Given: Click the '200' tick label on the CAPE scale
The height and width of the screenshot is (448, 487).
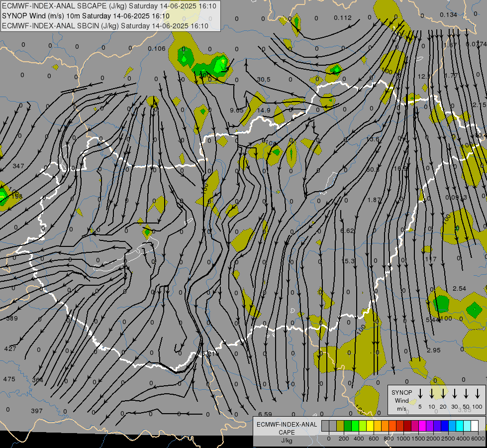Looking at the screenshot, I should tap(344, 439).
